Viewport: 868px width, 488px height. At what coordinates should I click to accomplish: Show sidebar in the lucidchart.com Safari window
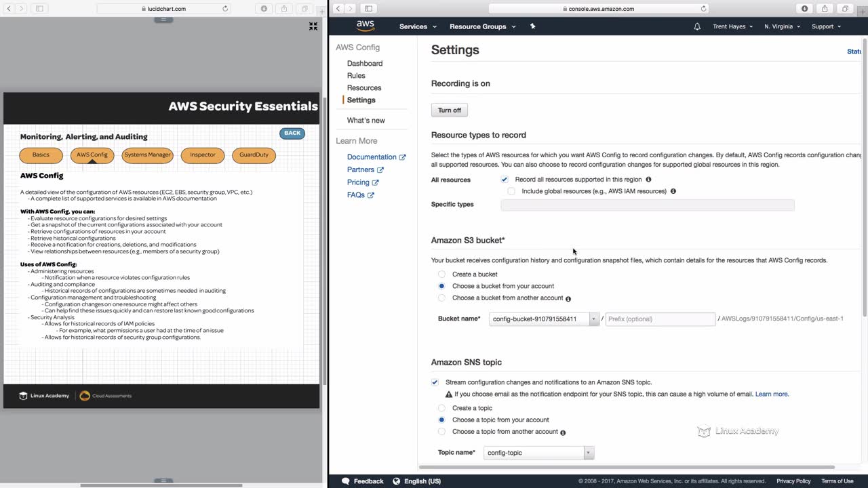39,9
